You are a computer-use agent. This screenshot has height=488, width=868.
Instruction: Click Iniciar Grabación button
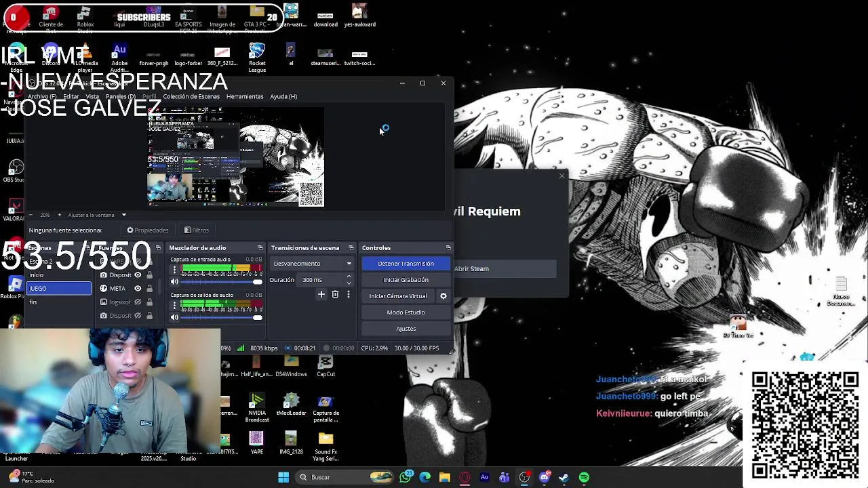point(406,280)
